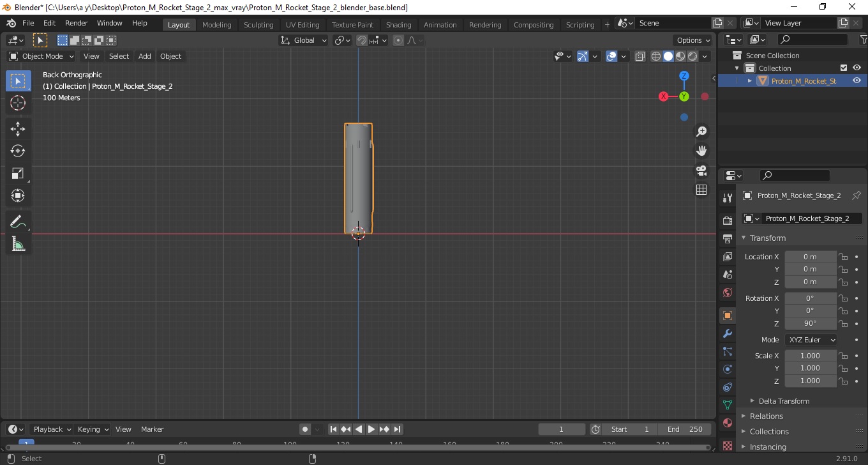Open the Physics properties tab

727,369
